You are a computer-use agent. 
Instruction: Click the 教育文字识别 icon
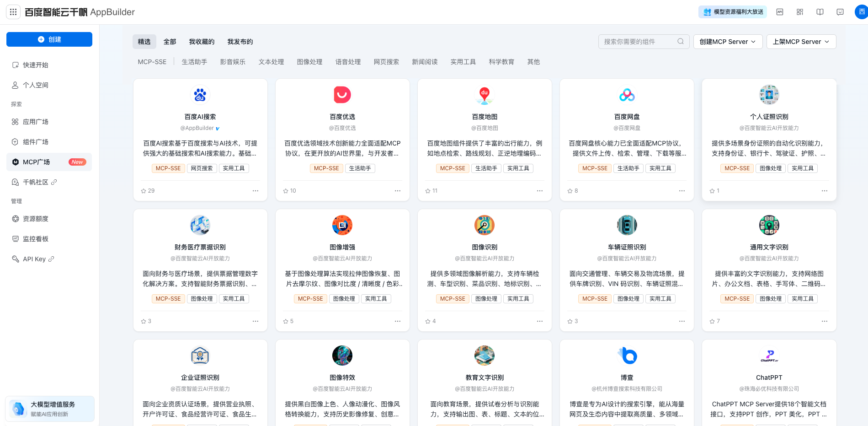[485, 356]
